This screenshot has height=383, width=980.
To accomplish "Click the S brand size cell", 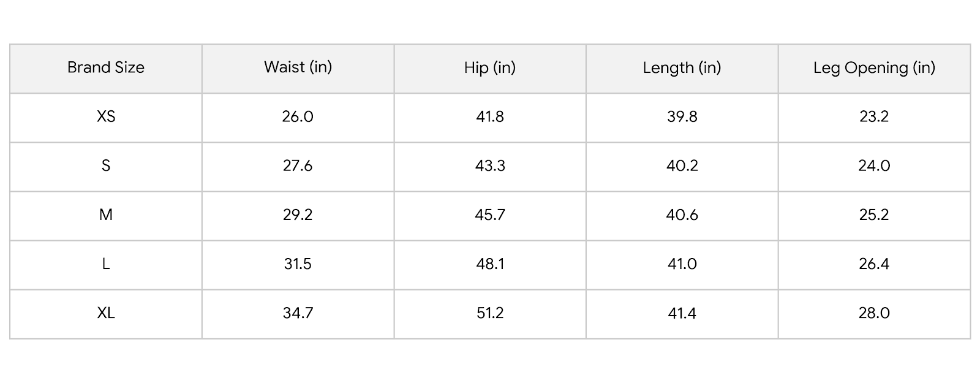I will point(106,165).
